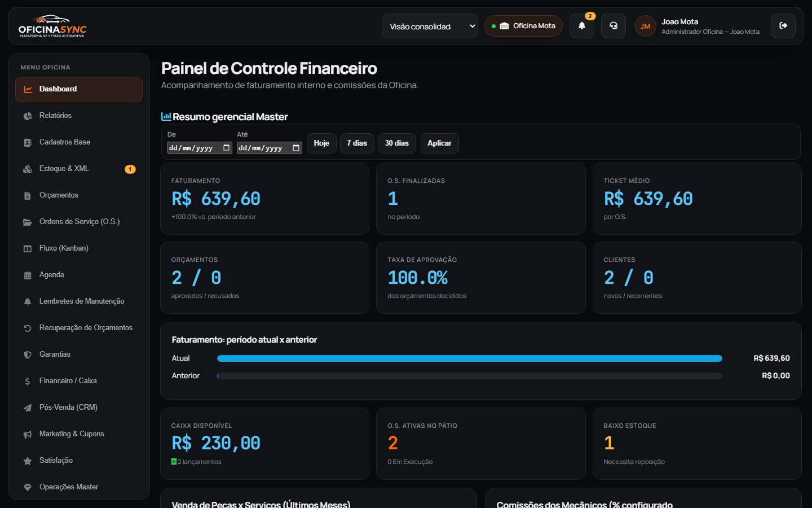The image size is (812, 508).
Task: Click the Dashboard chart icon in sidebar
Action: click(x=28, y=89)
